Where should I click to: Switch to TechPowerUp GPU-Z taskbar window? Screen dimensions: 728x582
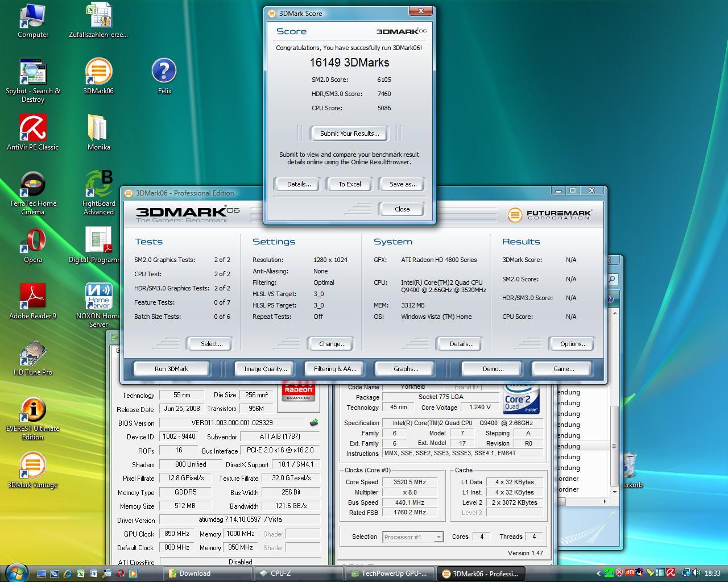[x=391, y=573]
